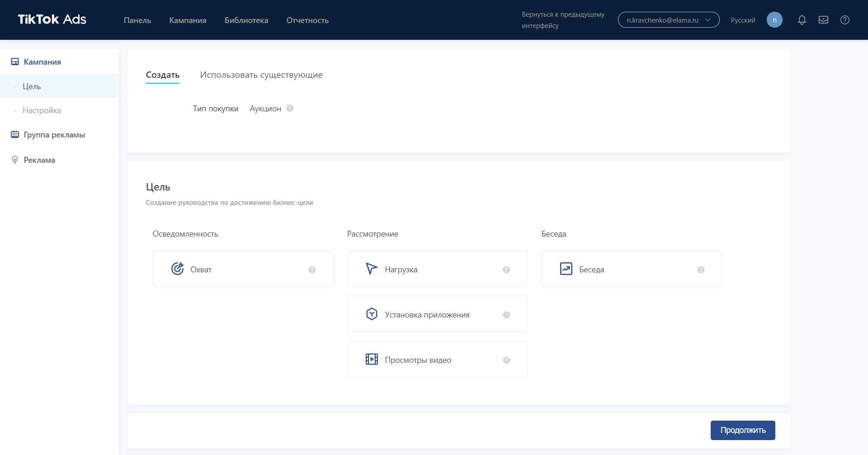Open the Отчетность menu

307,20
